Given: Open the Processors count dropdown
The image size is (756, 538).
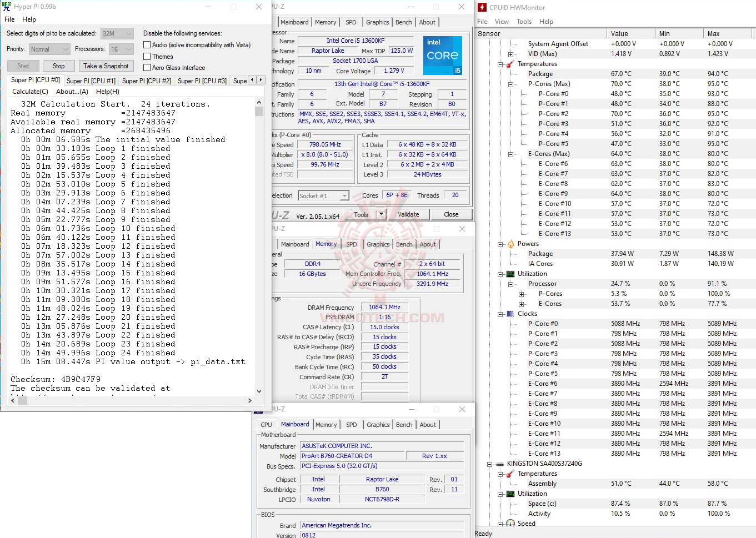Looking at the screenshot, I should click(x=121, y=49).
